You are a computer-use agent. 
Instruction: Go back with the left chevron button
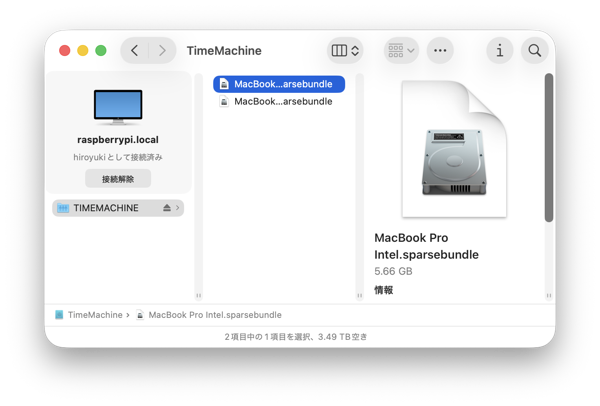(x=135, y=50)
